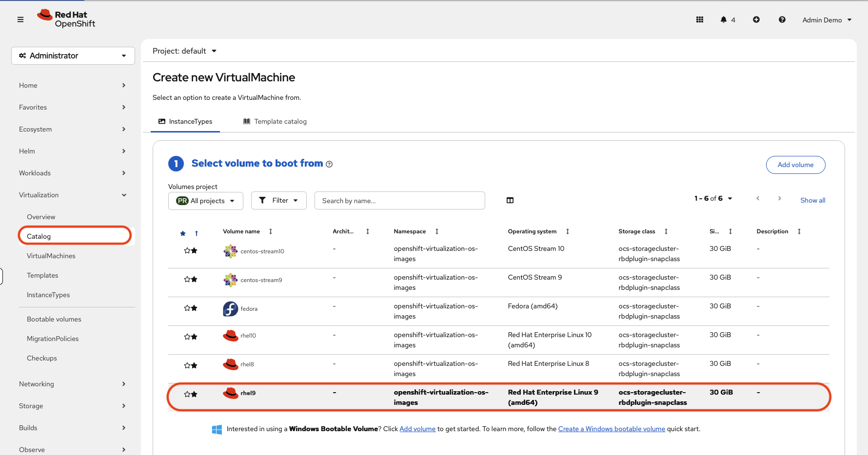Screen dimensions: 868x455
Task: Open the Create a Windows bootable volume link
Action: click(612, 429)
